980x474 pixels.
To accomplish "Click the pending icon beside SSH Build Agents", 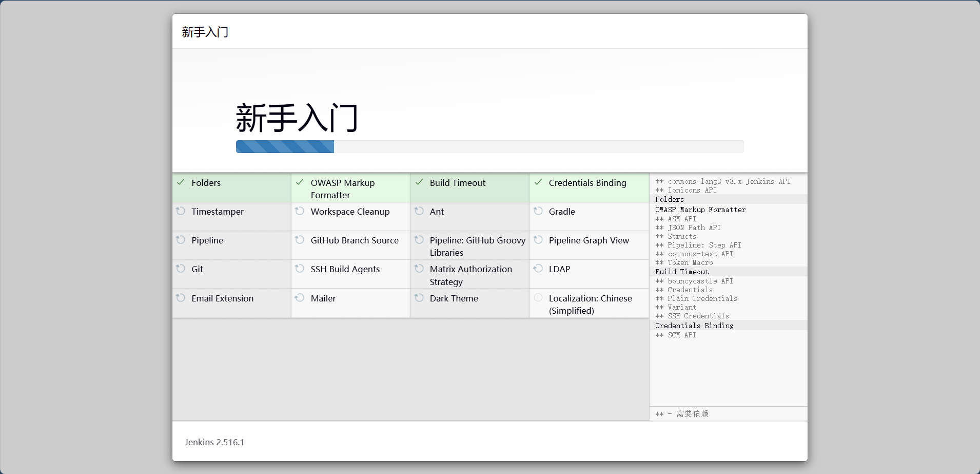I will coord(300,269).
